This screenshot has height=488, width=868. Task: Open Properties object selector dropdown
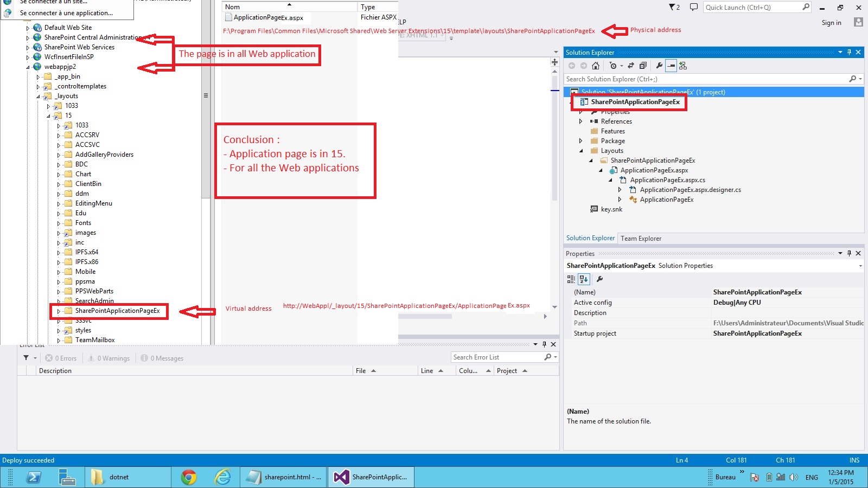(860, 266)
